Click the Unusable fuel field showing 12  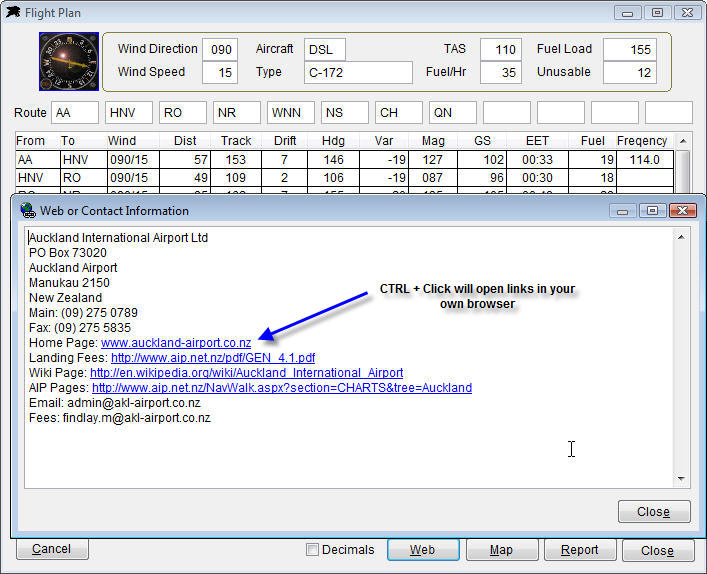[x=630, y=72]
